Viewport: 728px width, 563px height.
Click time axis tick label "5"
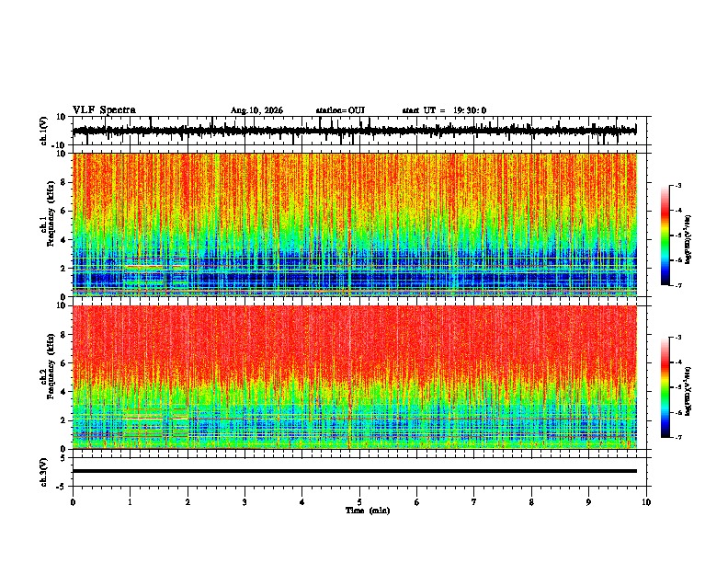[x=359, y=502]
